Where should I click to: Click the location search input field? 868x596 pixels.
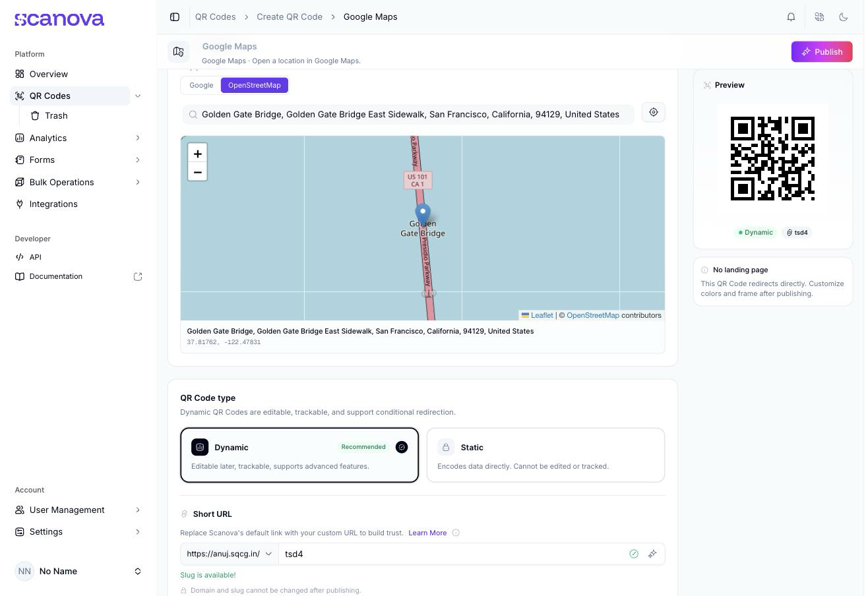click(x=408, y=115)
